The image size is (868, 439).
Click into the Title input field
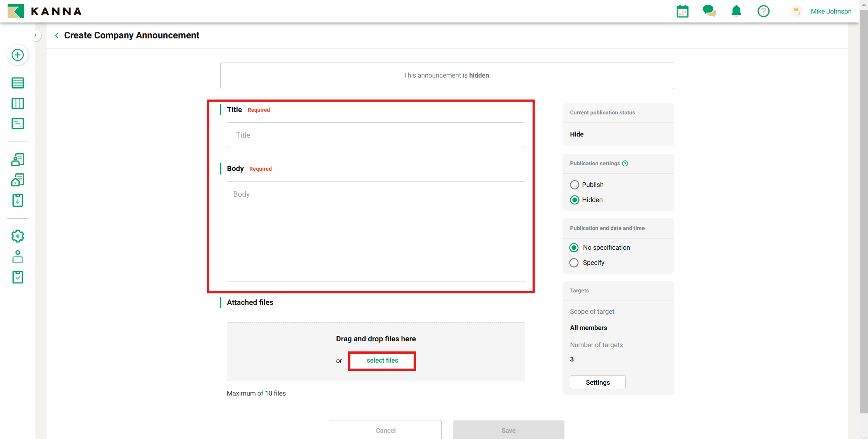click(x=376, y=135)
